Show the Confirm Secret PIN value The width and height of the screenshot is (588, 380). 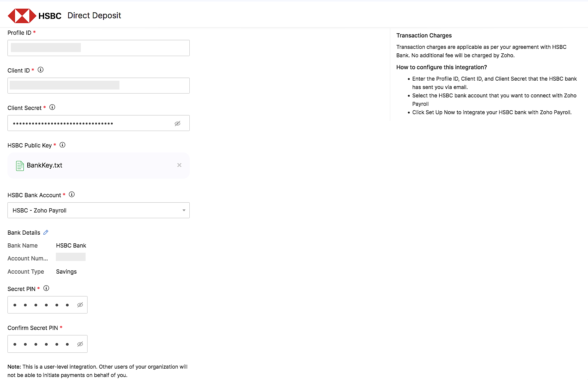tap(80, 344)
